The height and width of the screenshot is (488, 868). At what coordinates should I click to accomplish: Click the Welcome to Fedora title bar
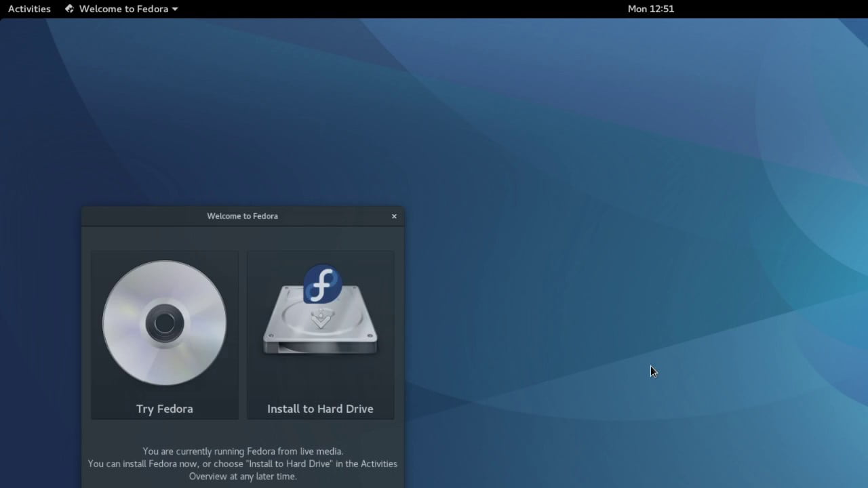pos(242,216)
